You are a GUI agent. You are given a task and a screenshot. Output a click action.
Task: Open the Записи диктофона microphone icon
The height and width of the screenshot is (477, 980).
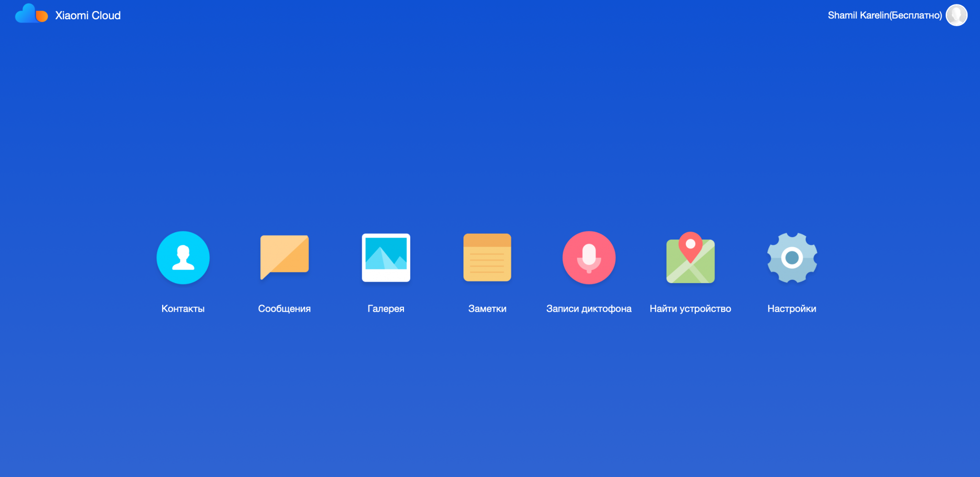589,258
